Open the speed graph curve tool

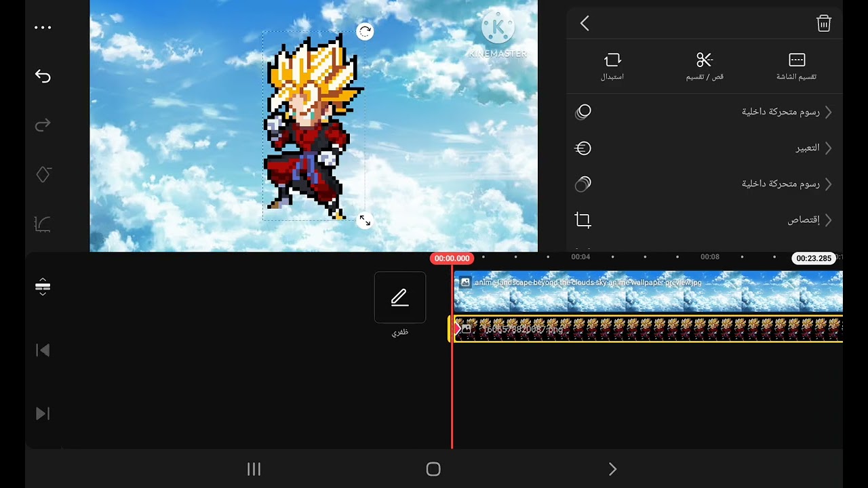point(43,224)
